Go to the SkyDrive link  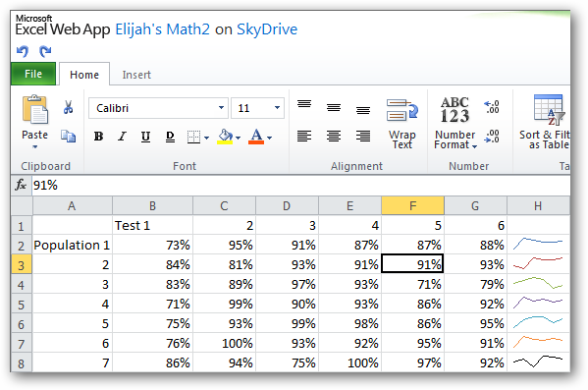click(x=267, y=29)
